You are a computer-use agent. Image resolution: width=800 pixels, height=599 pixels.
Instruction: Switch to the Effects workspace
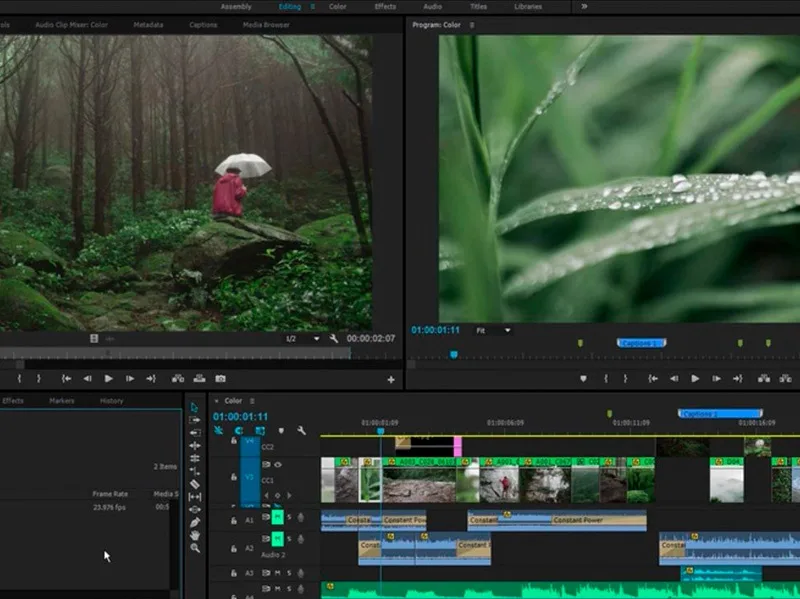click(x=385, y=6)
